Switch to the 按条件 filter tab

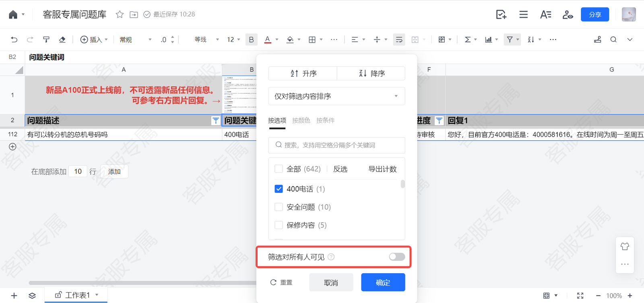point(325,120)
